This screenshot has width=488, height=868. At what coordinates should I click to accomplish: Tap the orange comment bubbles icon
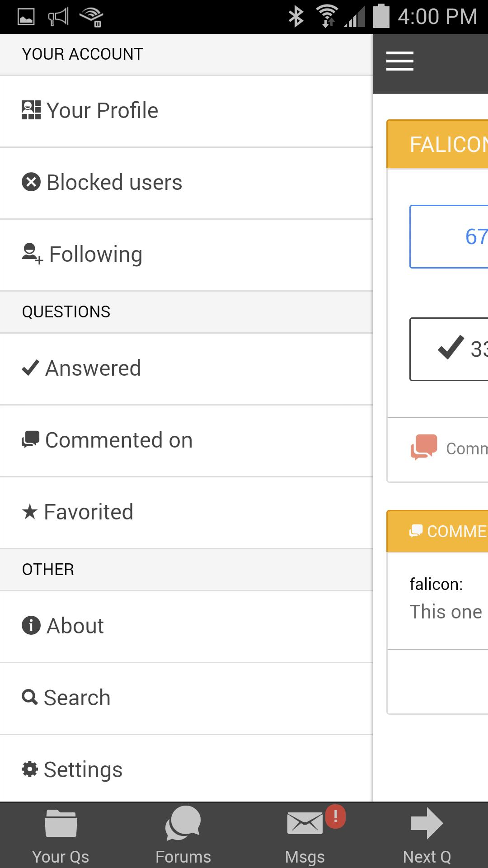click(x=424, y=447)
